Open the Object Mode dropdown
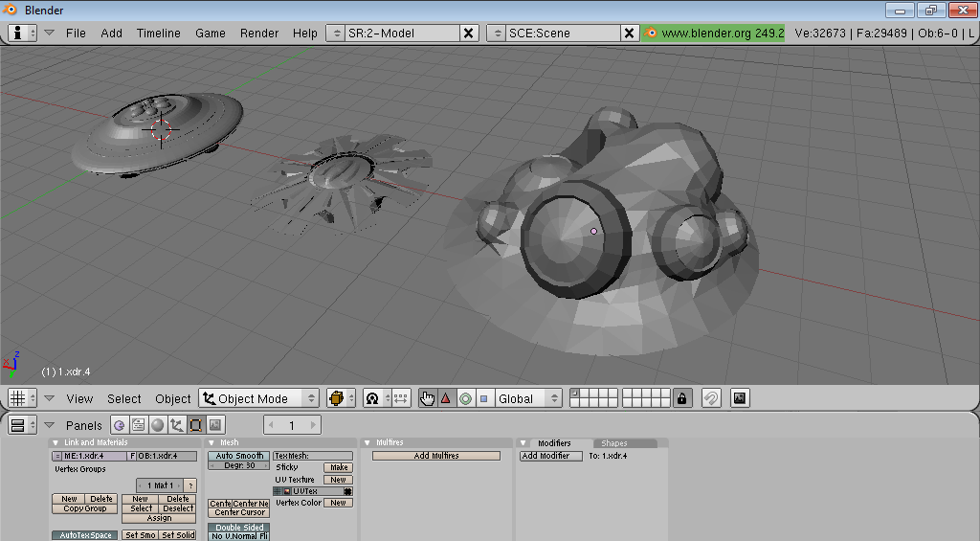 click(258, 398)
